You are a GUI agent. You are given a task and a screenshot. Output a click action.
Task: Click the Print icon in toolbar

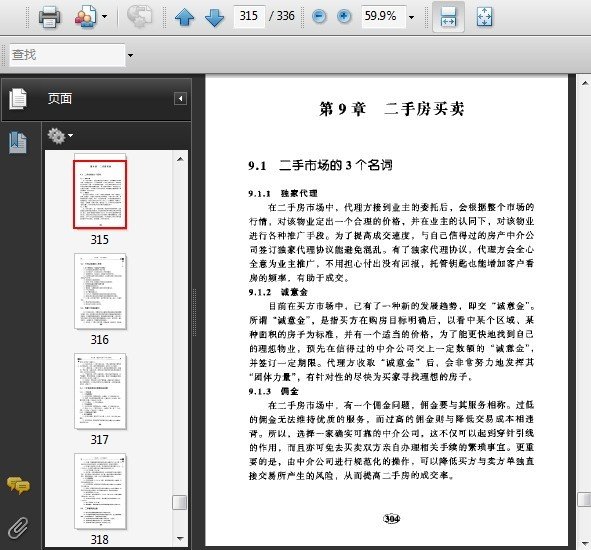(49, 17)
